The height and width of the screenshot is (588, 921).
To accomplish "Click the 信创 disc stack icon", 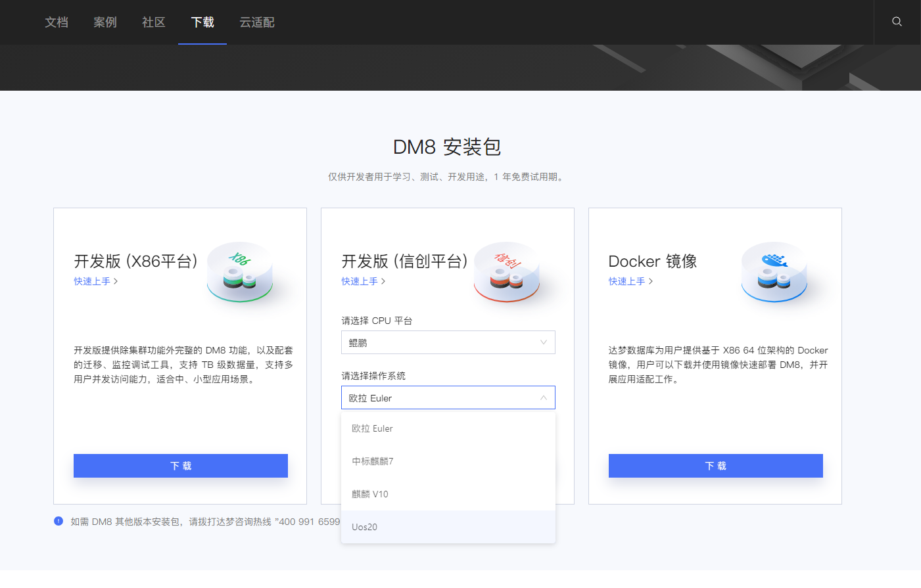I will point(508,273).
